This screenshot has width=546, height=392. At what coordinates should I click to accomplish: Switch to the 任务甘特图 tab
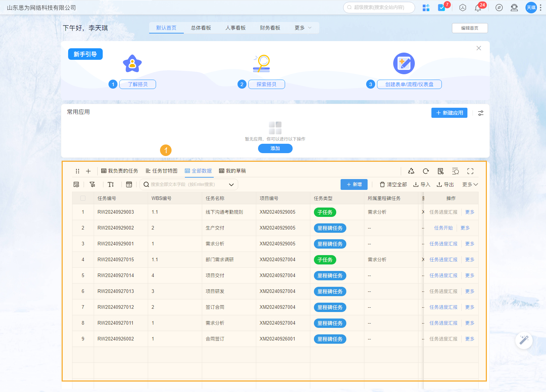pyautogui.click(x=161, y=171)
